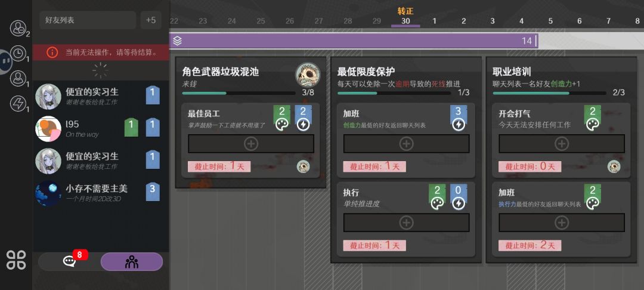644x290 pixels.
Task: Click 截止时间 1天 under 执行
Action: (x=374, y=246)
